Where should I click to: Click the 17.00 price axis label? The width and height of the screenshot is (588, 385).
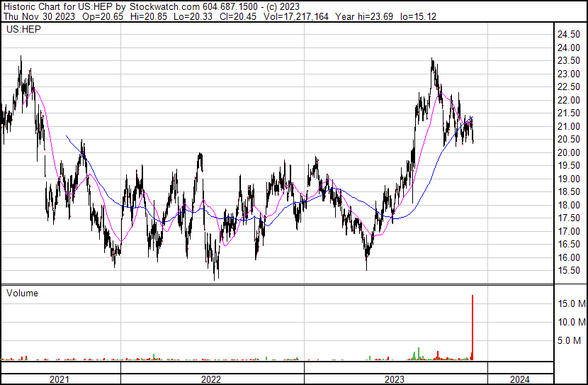tap(569, 232)
